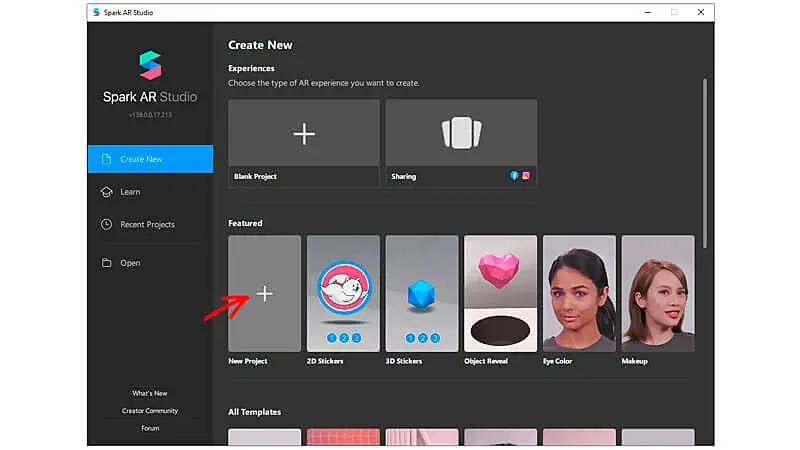This screenshot has width=800, height=450.
Task: Select the 3D Stickers template
Action: 422,293
